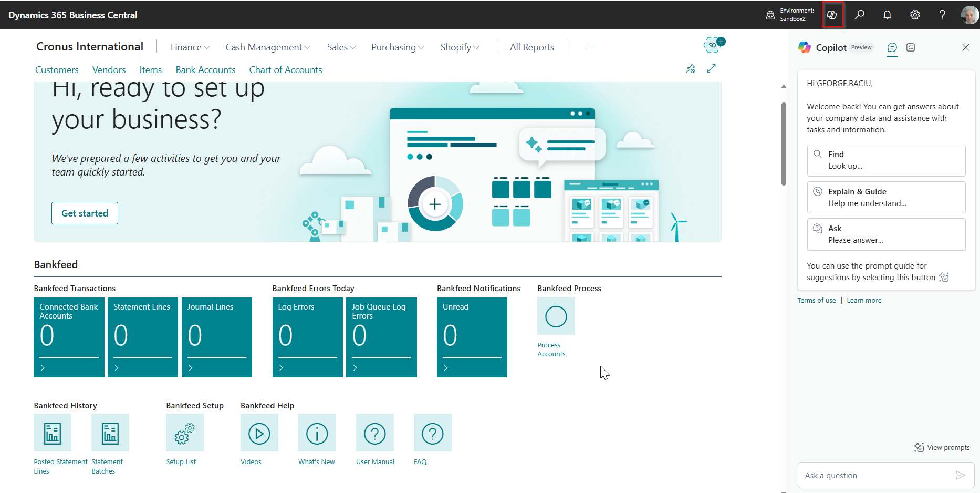980x493 pixels.
Task: Open the Settings gear
Action: click(x=915, y=15)
